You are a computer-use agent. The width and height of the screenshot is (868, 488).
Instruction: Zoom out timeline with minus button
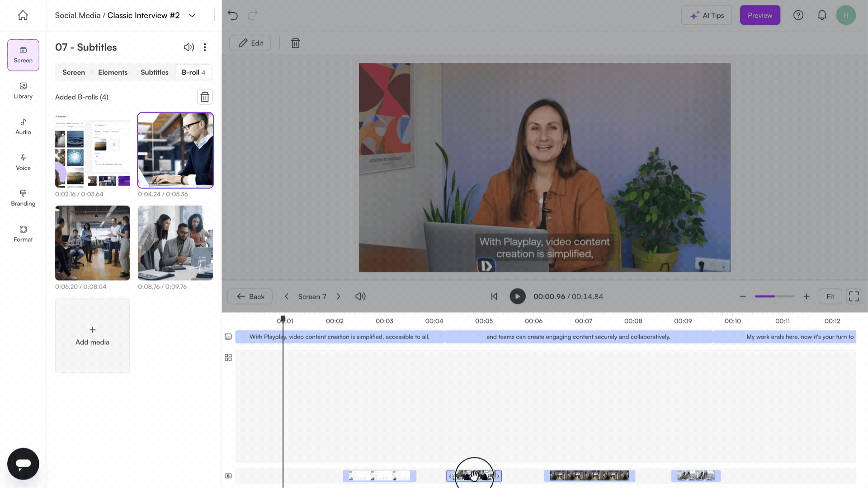point(743,296)
